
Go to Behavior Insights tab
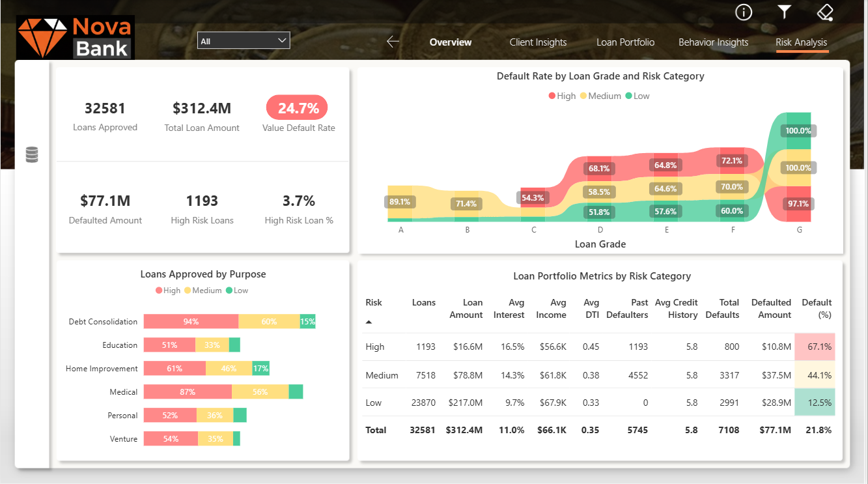pos(713,42)
